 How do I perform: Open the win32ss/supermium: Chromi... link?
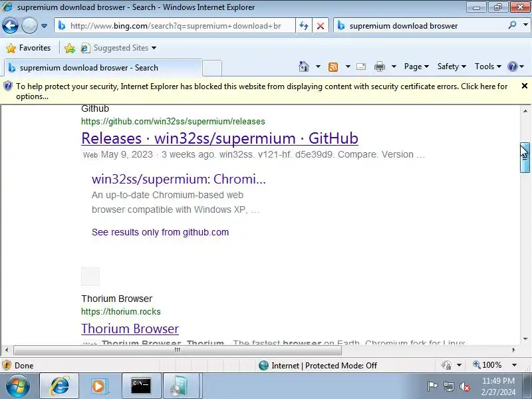(178, 179)
